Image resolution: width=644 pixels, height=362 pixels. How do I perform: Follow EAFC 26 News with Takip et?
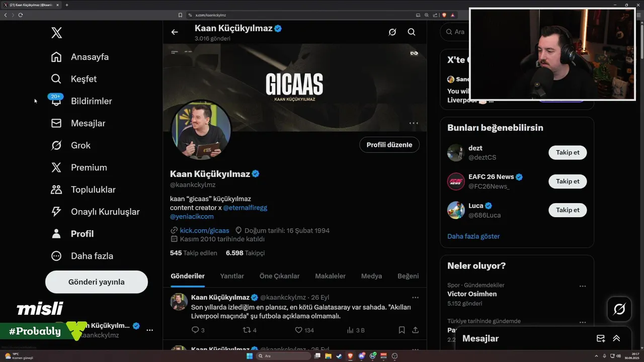click(568, 181)
